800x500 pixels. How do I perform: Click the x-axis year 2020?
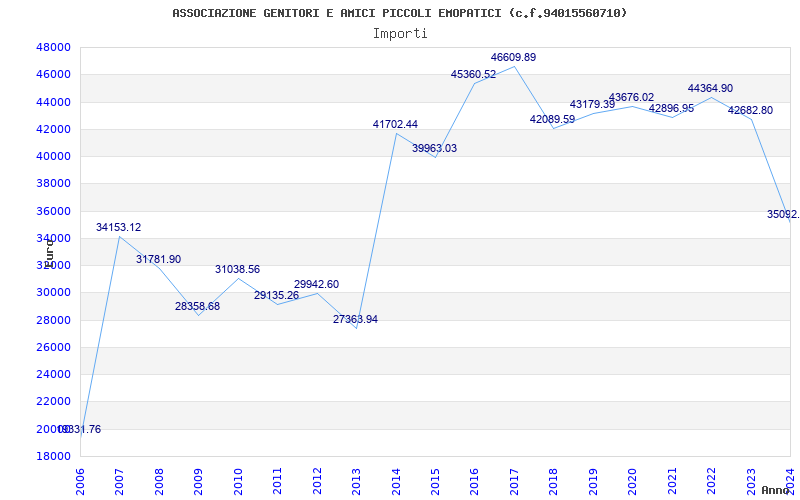[633, 481]
